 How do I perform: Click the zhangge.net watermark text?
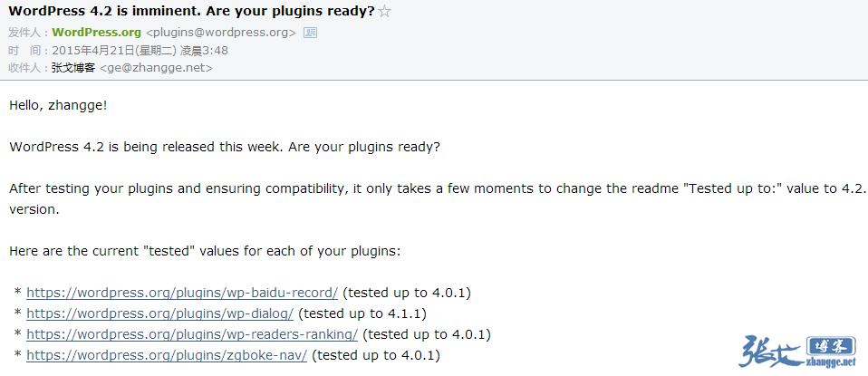[x=828, y=362]
